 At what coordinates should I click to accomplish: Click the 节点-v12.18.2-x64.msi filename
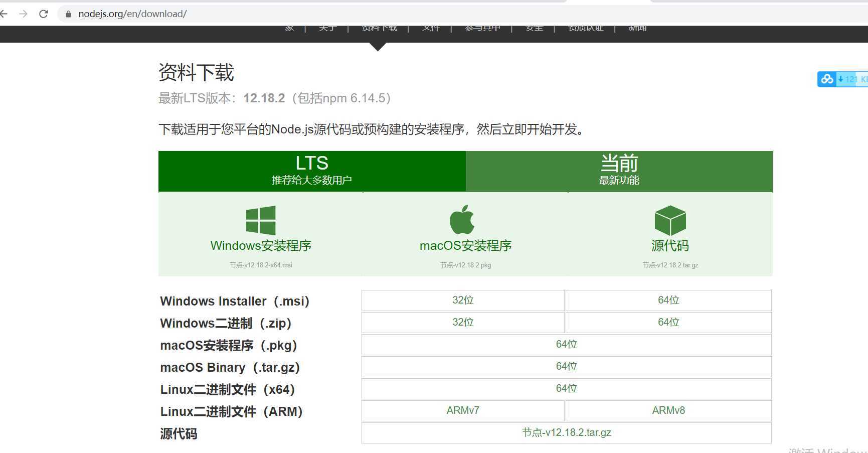[261, 265]
